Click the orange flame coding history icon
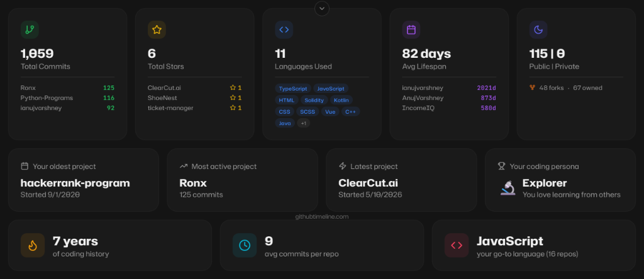Screen dimensions: 644x279 33,245
